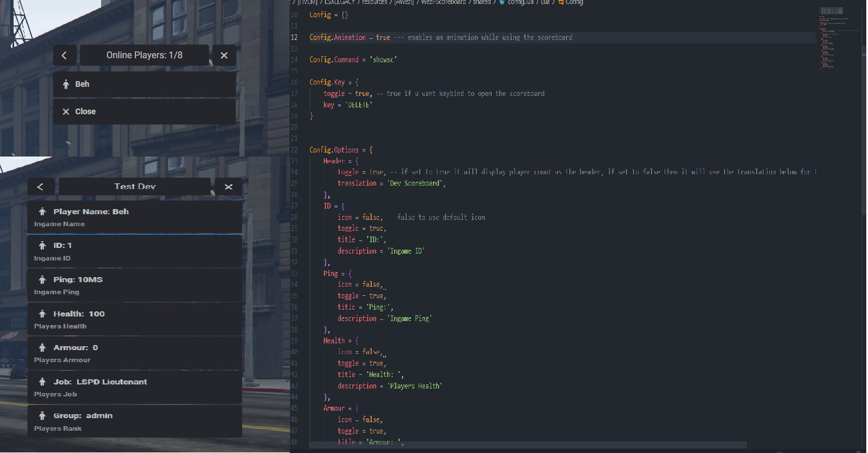
Task: Click the 'Config.Key = {' line
Action: 334,82
